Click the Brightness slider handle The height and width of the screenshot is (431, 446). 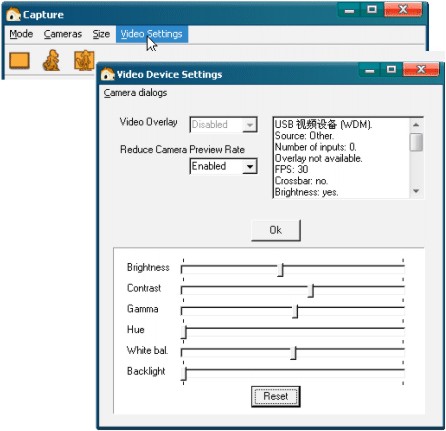point(281,270)
